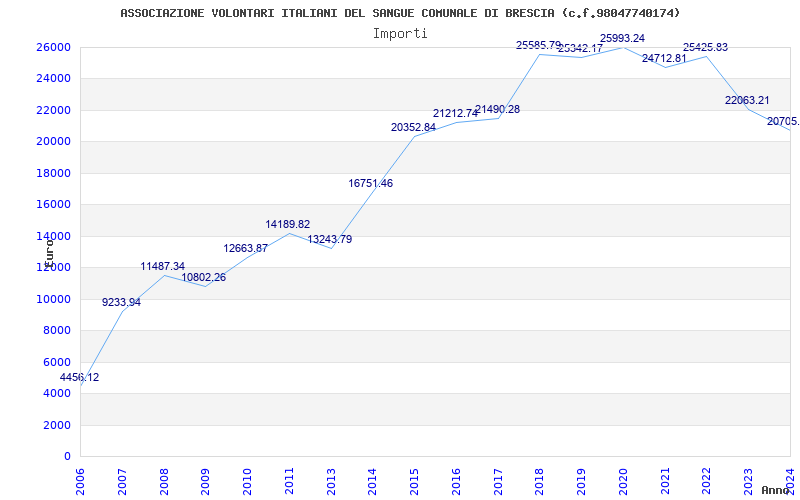Click the data label 25585.79
The image size is (800, 500).
(538, 45)
